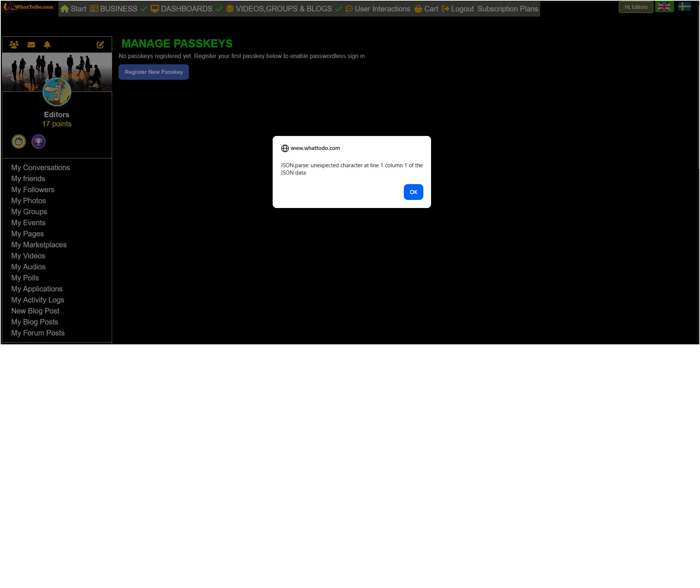
Task: Click the Hi, Editors user button
Action: [x=636, y=7]
